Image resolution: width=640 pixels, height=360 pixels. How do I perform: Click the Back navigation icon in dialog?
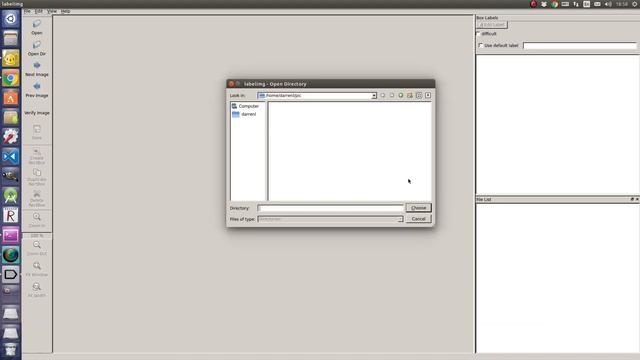tap(383, 95)
